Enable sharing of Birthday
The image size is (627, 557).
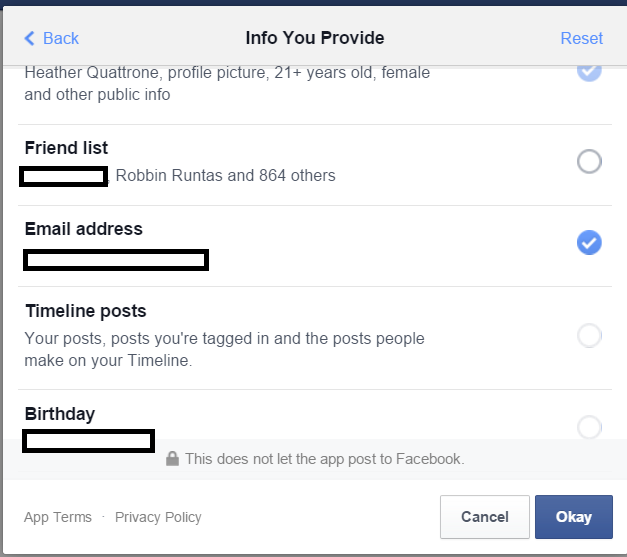click(589, 427)
